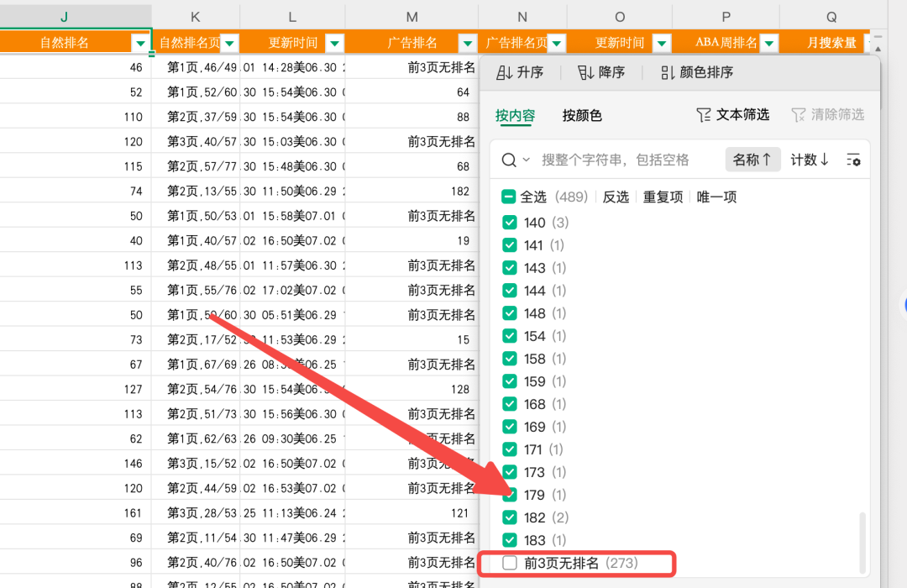Select 重复项 duplicates option
907x588 pixels.
(663, 197)
